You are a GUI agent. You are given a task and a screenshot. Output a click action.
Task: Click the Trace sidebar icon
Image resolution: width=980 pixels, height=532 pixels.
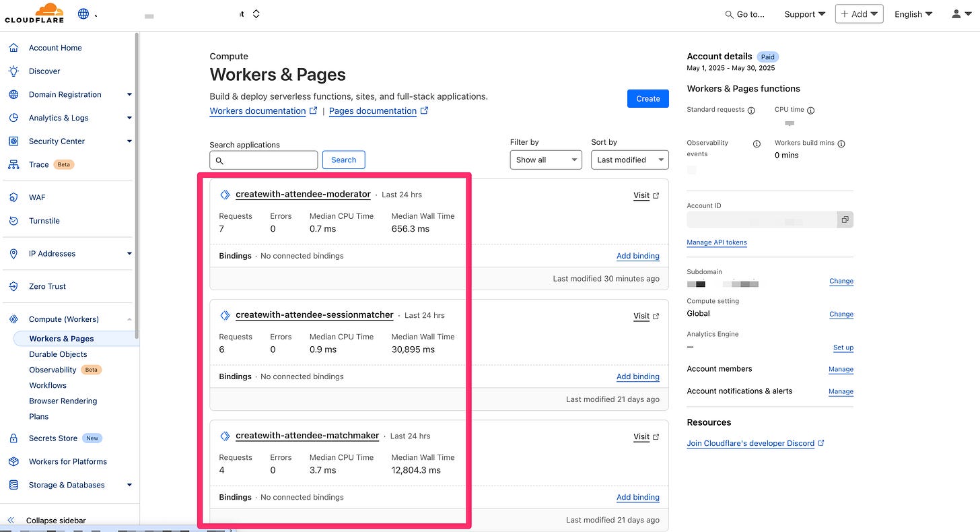pos(13,164)
